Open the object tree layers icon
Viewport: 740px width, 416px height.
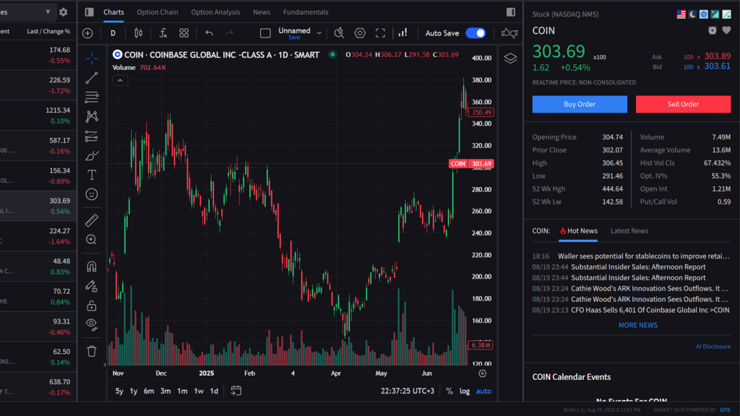tap(510, 59)
